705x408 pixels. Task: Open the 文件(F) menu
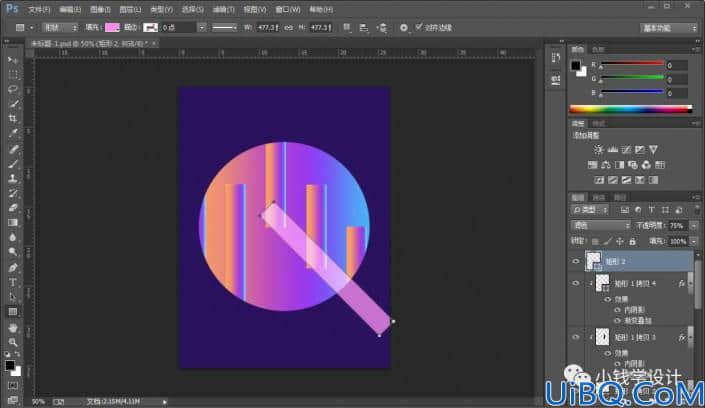point(39,9)
